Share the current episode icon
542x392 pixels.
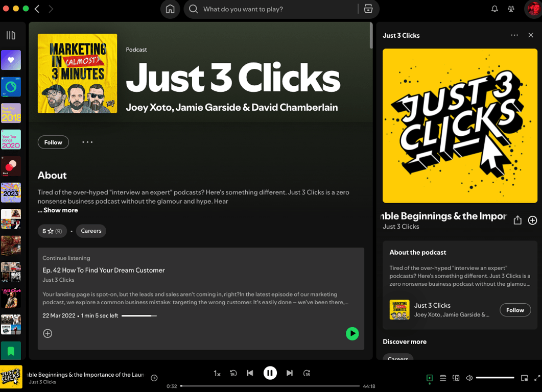tap(517, 220)
